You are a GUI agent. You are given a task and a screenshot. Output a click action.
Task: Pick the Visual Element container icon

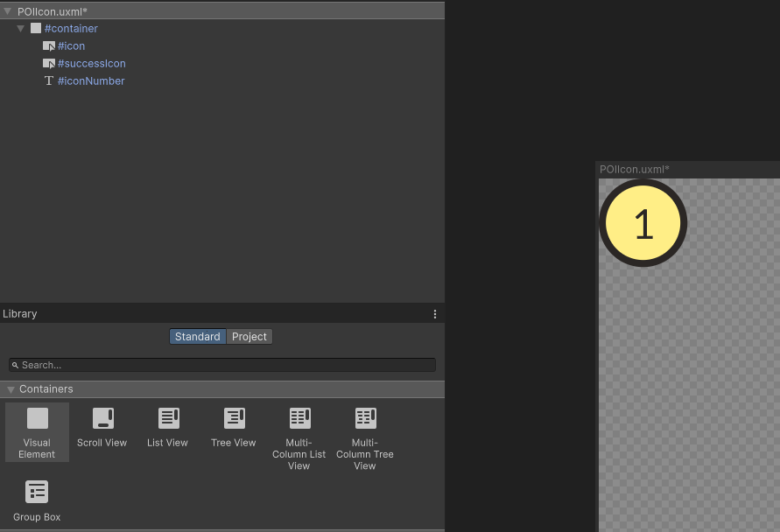38,418
